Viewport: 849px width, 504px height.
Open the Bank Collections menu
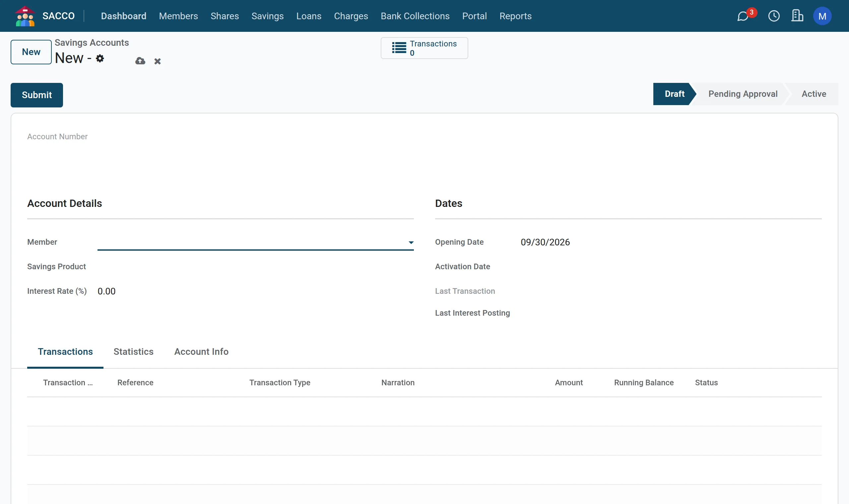coord(415,16)
